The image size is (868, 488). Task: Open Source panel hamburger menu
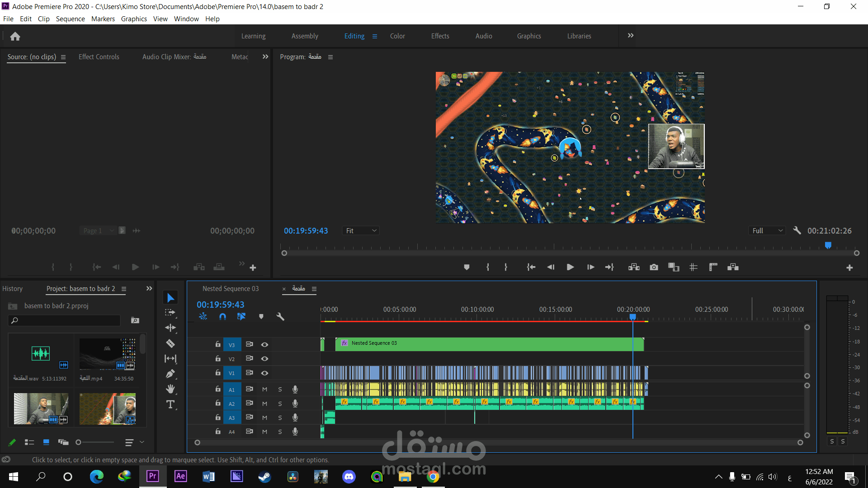pos(63,57)
